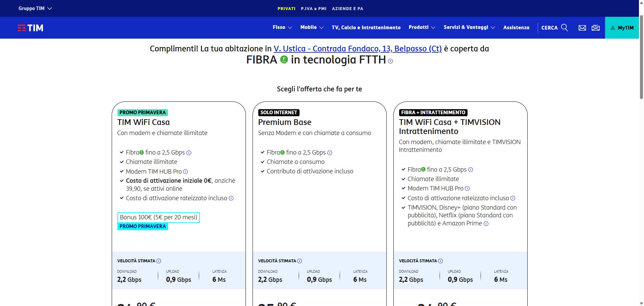Click the PROMO PRIMAVERA top badge
Screen dimensions: 644x306
(143, 113)
